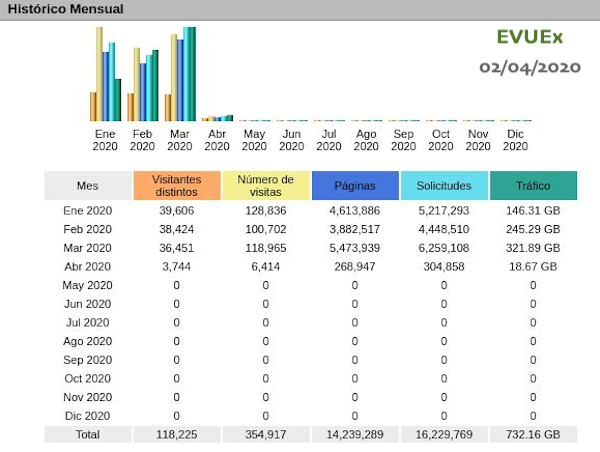The width and height of the screenshot is (600, 452).
Task: Select traffic value 18.67 GB
Action: click(533, 266)
